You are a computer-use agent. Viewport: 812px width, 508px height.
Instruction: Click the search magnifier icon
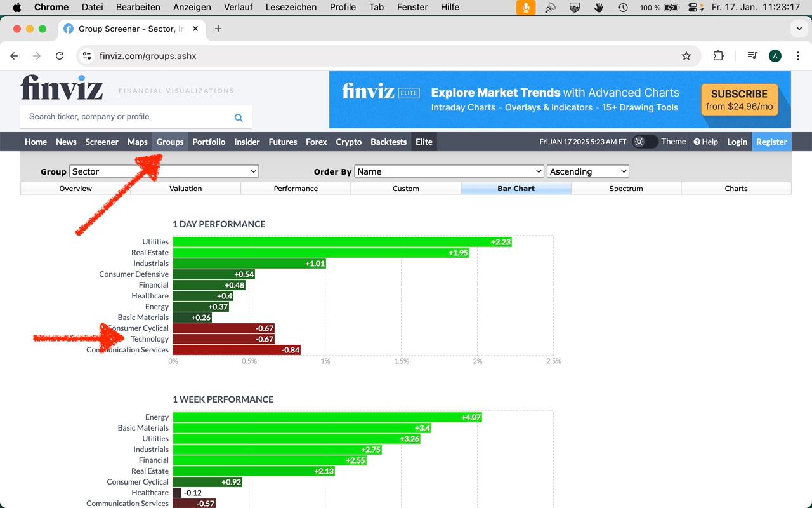[x=239, y=117]
